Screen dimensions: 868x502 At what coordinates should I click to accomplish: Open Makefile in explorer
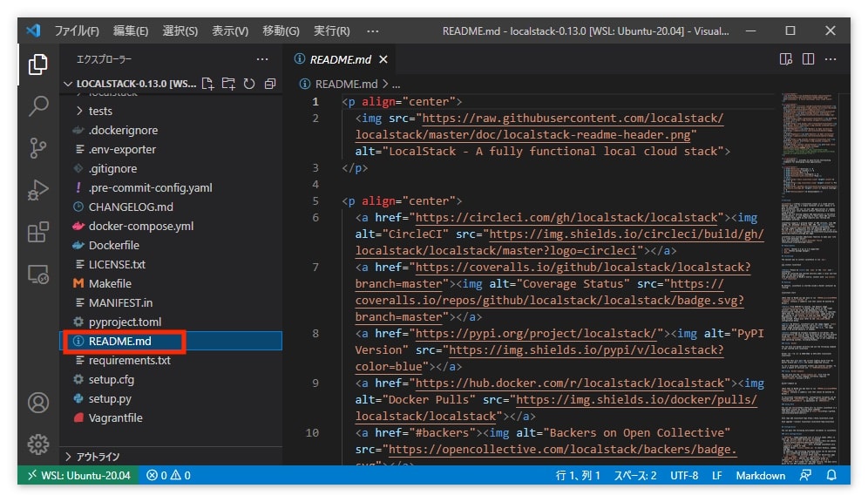[171, 283]
